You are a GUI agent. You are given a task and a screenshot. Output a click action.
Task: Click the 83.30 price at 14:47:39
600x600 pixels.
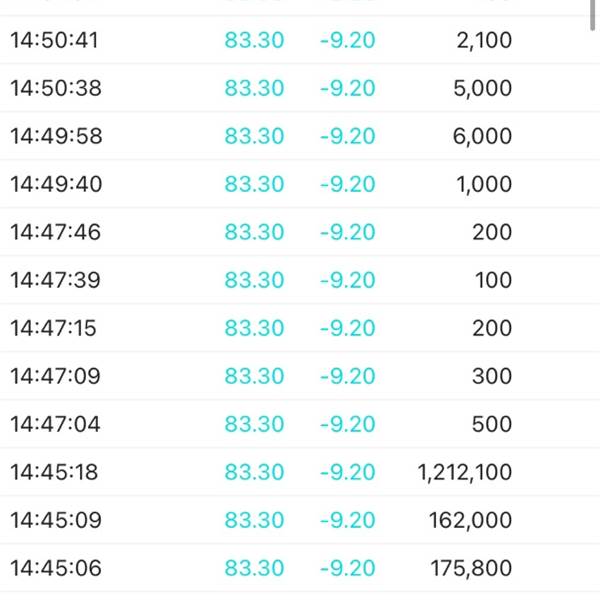tap(254, 280)
